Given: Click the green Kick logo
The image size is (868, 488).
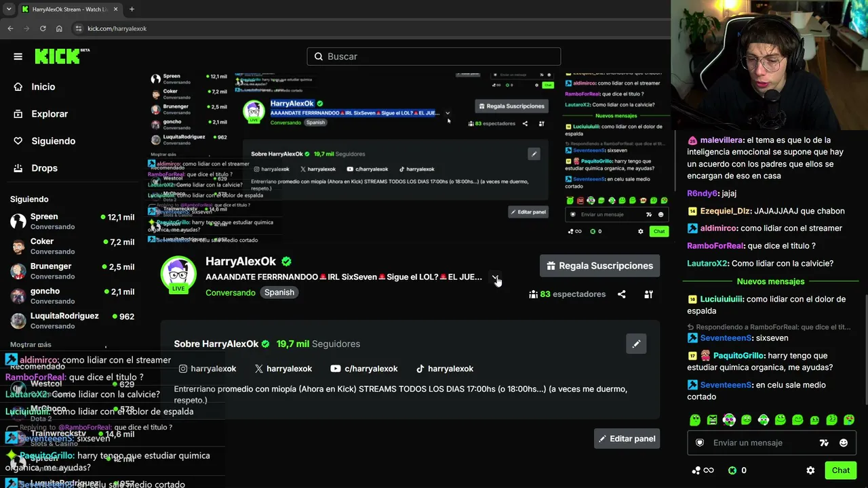Looking at the screenshot, I should tap(58, 56).
